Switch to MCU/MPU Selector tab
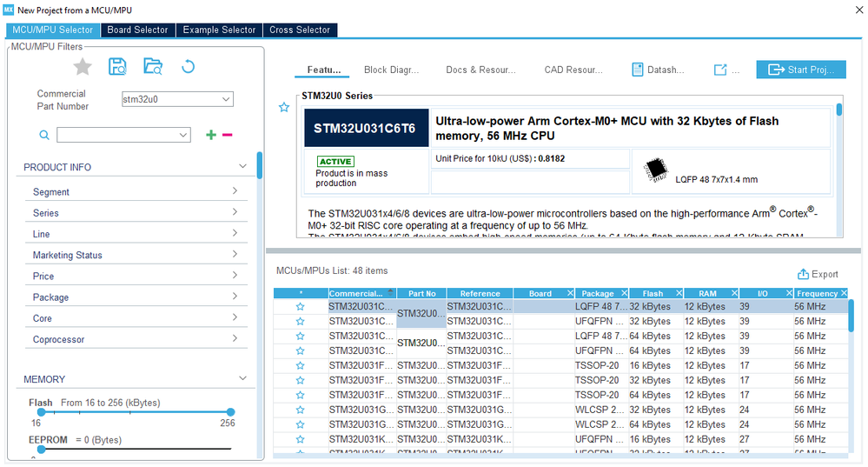This screenshot has height=467, width=868. click(53, 30)
